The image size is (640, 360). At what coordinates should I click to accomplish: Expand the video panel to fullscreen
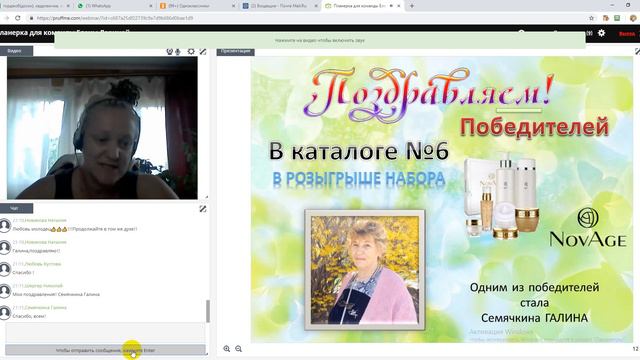(x=203, y=51)
